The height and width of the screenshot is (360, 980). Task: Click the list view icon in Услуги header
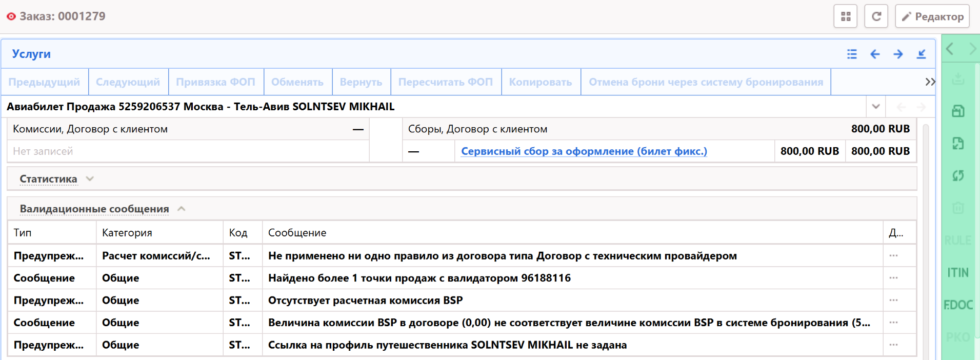pos(852,54)
